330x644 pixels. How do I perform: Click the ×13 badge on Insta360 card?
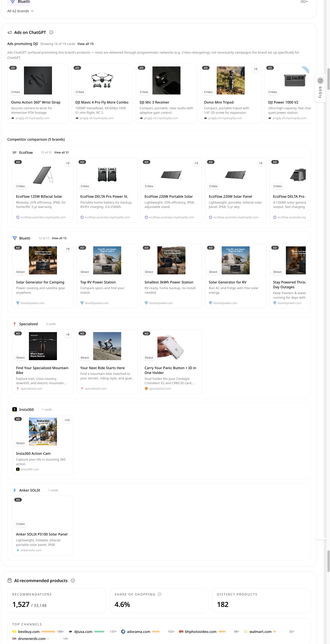(67, 420)
